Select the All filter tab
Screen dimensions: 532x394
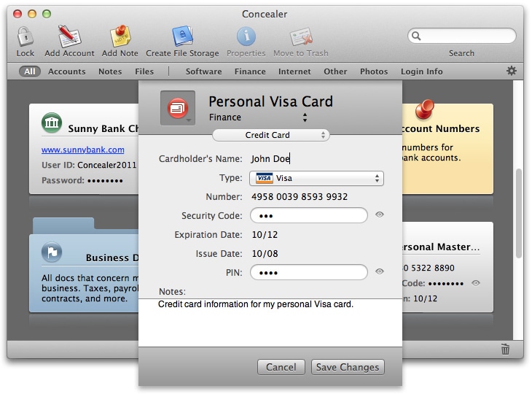(x=30, y=72)
